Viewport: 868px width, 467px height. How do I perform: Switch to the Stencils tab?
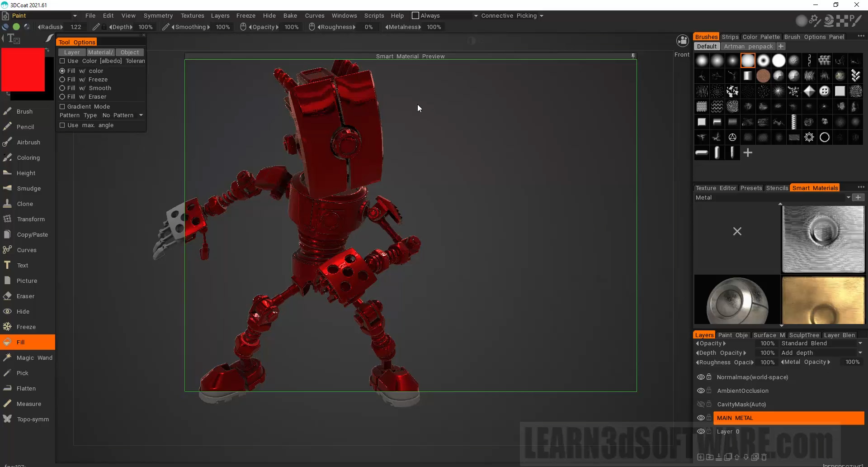(x=777, y=188)
